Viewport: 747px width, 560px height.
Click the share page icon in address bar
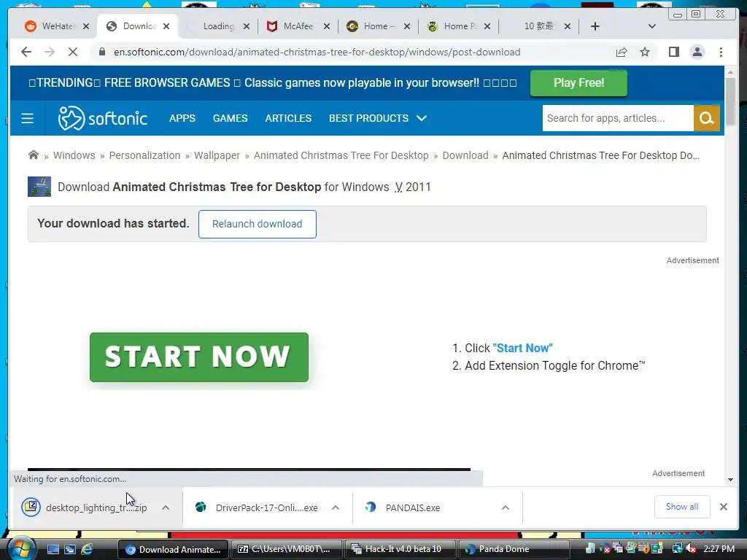pos(622,52)
